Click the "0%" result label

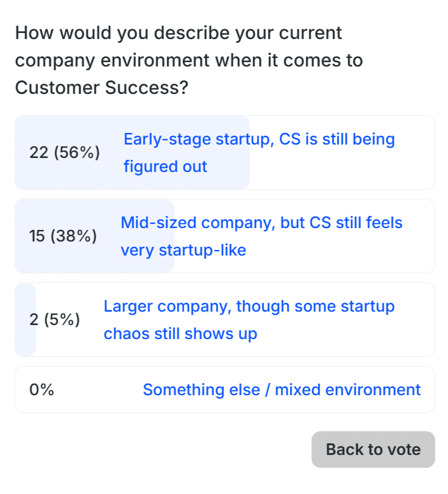click(x=41, y=390)
